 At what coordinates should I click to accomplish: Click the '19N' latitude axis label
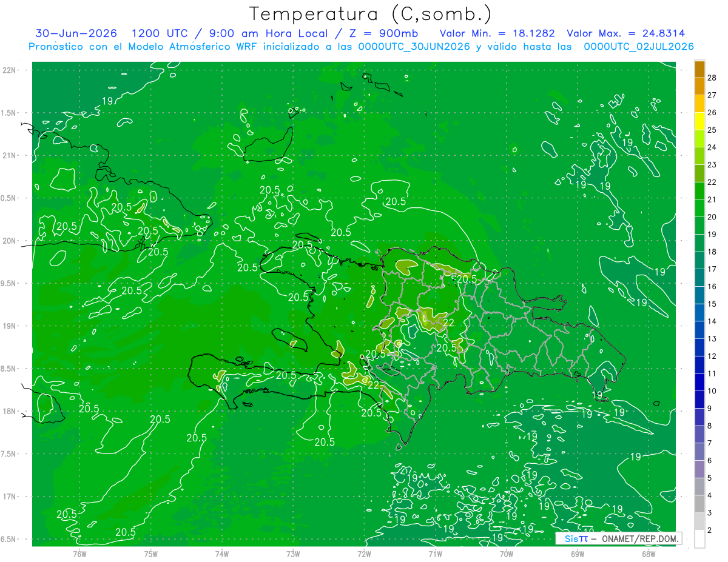tap(9, 326)
